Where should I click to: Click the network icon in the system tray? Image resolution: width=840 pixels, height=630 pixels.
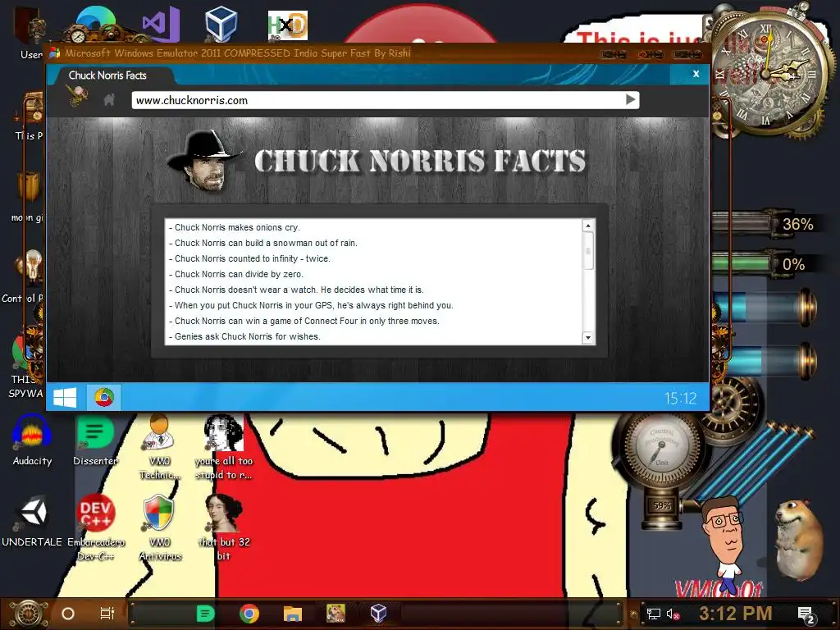coord(654,614)
